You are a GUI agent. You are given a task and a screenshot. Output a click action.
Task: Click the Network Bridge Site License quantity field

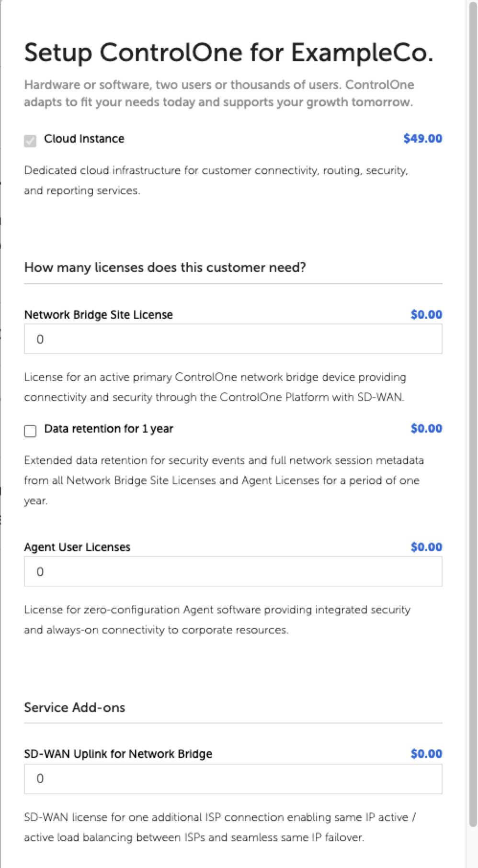point(233,339)
